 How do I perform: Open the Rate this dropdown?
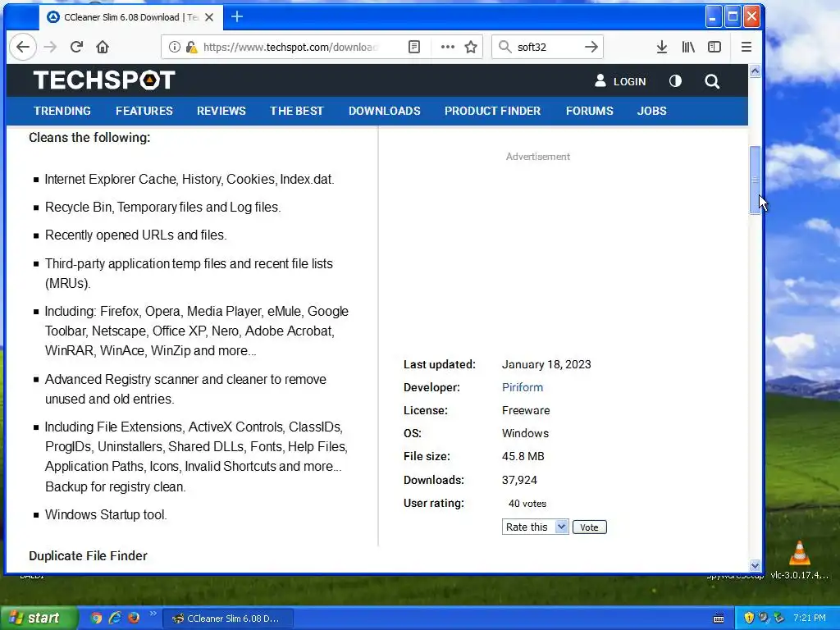535,527
